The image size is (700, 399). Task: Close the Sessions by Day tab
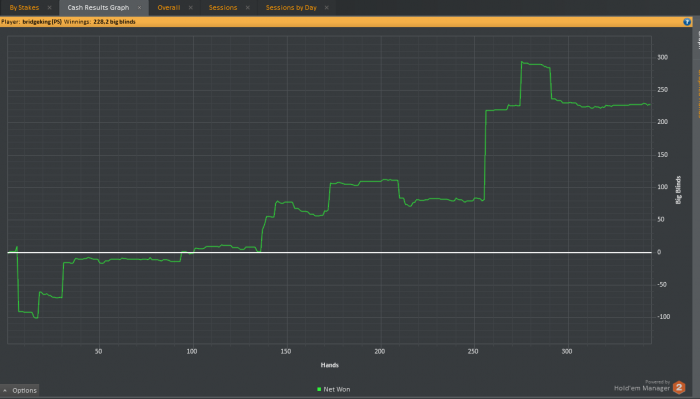point(327,8)
